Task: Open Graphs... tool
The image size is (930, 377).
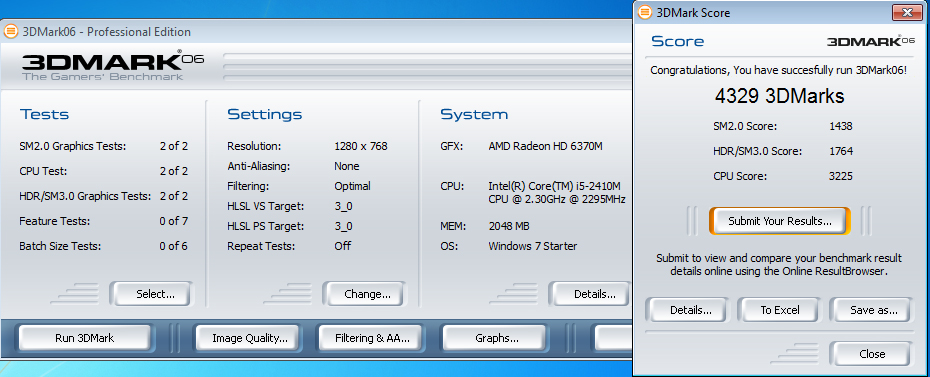Action: pyautogui.click(x=496, y=338)
